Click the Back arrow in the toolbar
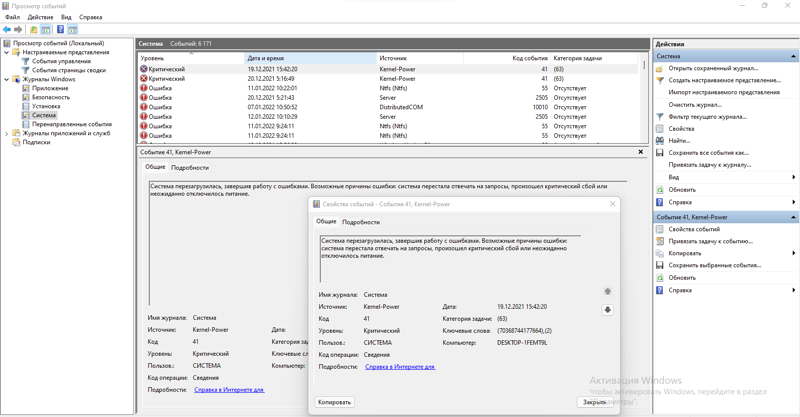Image resolution: width=800 pixels, height=417 pixels. click(x=7, y=30)
